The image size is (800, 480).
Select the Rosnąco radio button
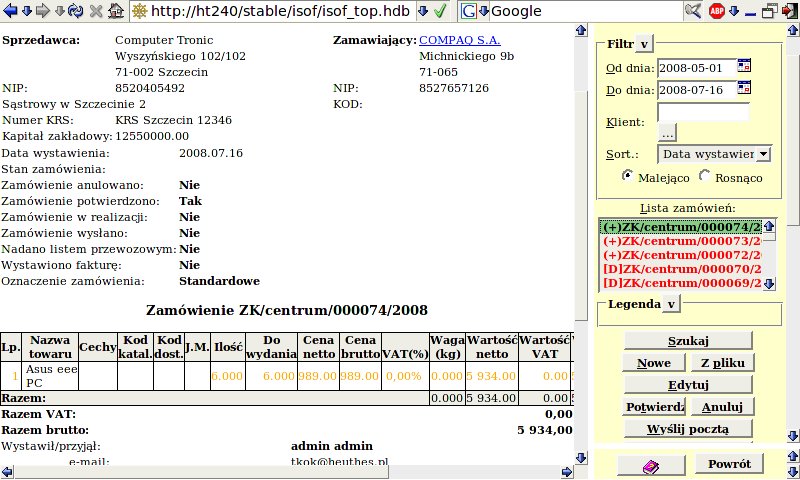(x=705, y=175)
